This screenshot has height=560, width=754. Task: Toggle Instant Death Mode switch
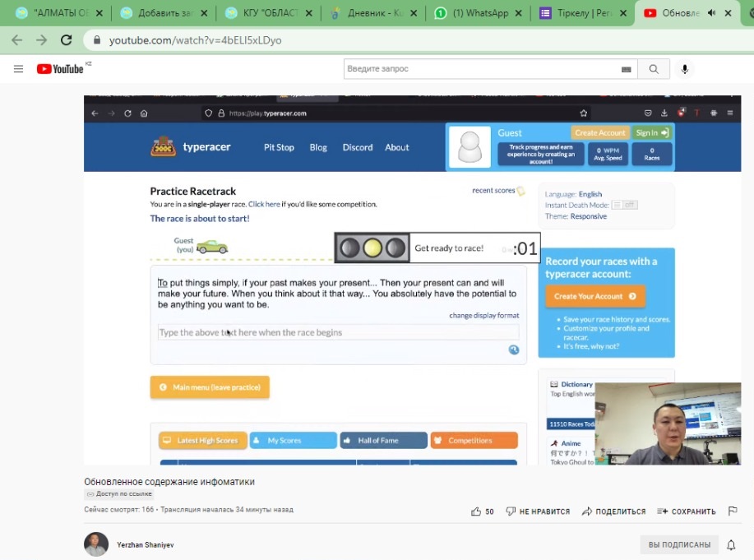[x=624, y=205]
